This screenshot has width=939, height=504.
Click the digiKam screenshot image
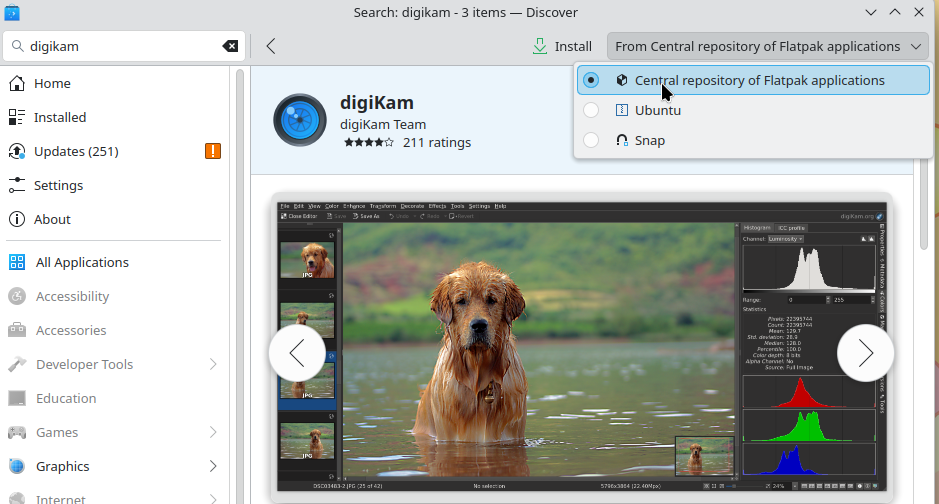click(x=581, y=347)
